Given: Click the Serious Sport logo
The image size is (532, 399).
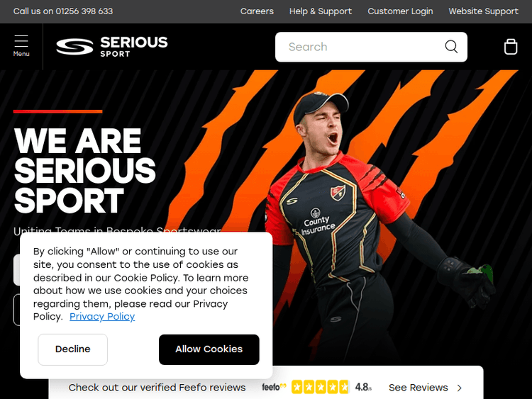Looking at the screenshot, I should [x=112, y=47].
